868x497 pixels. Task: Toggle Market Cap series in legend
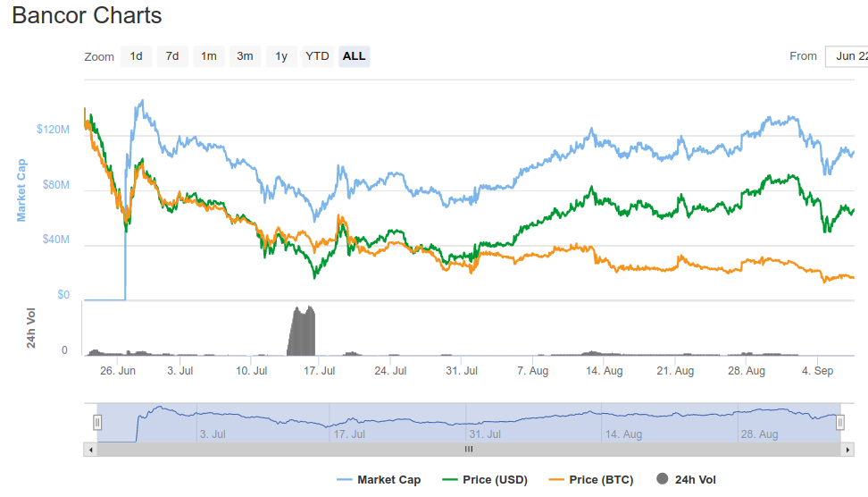tap(379, 480)
